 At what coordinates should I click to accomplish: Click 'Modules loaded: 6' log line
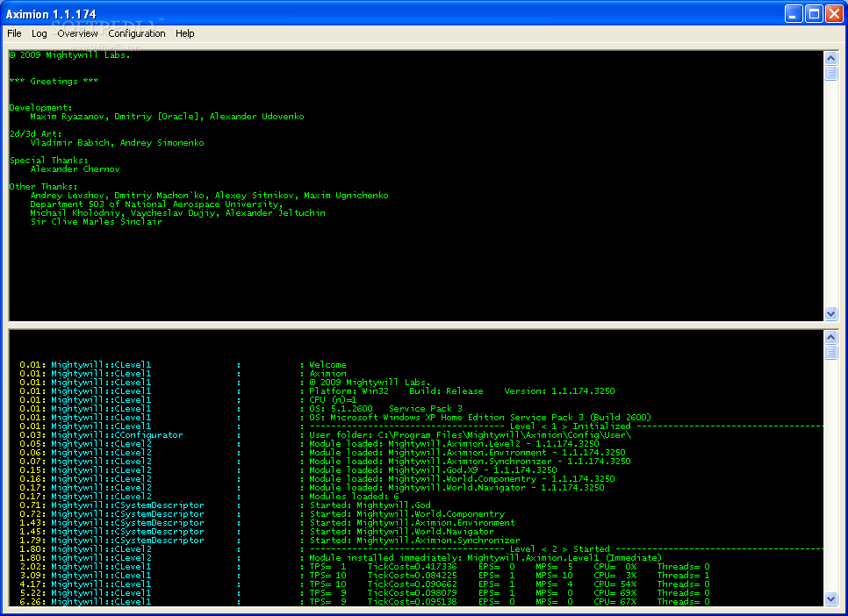coord(354,497)
